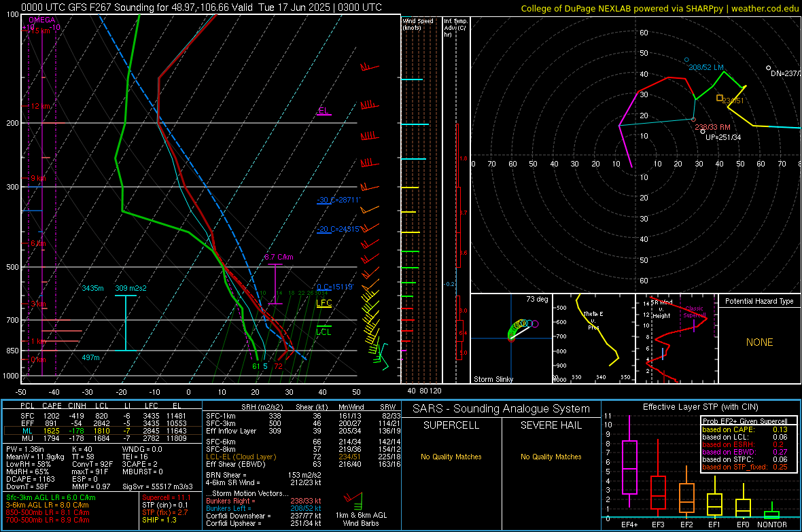Click the 3435m inflow layer top label
This screenshot has height=532, width=802.
click(92, 288)
